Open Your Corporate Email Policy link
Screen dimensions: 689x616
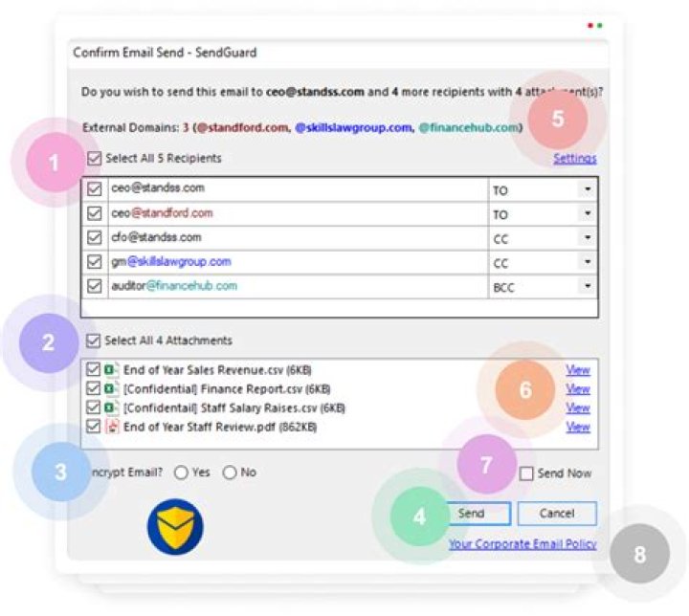[522, 544]
